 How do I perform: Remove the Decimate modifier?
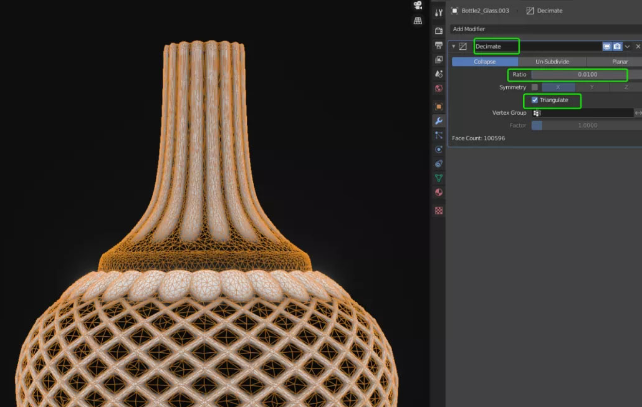[638, 46]
